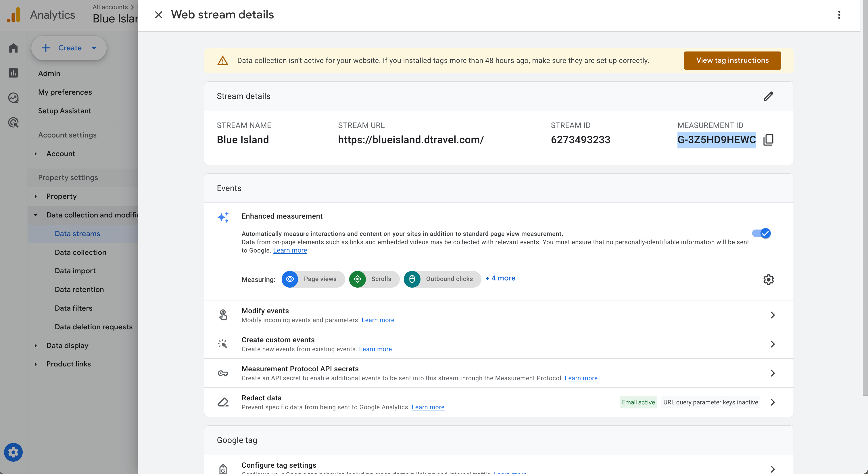Click the warning triangle icon in banner

tap(223, 61)
